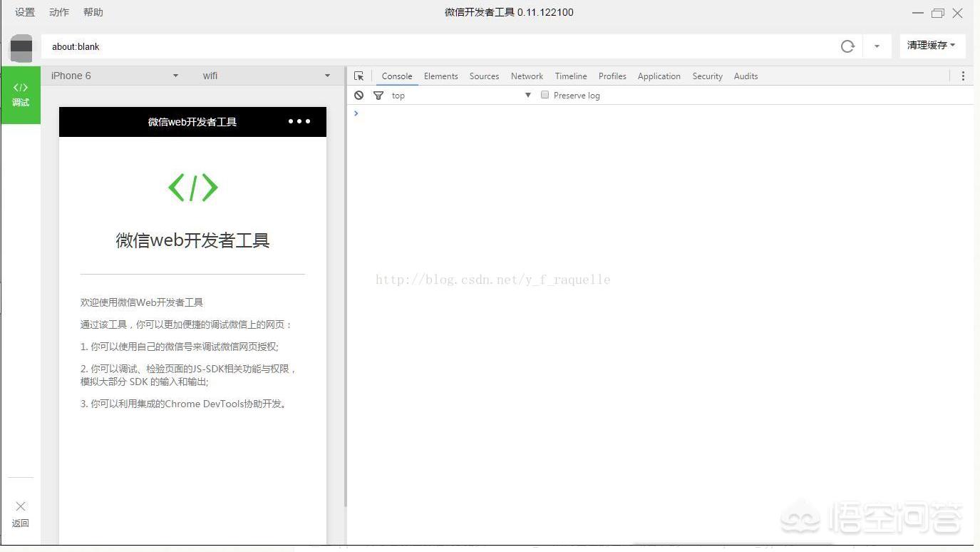Click the console input prompt line

coord(660,113)
